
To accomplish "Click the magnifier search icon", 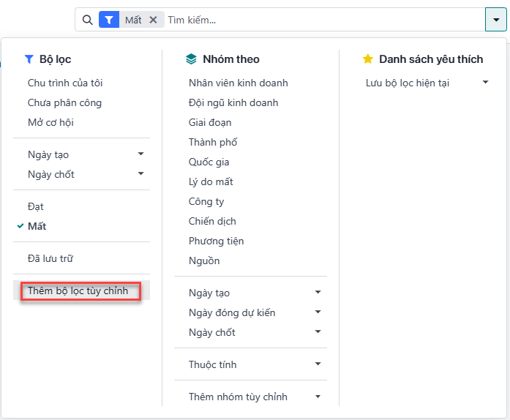I will (x=88, y=20).
